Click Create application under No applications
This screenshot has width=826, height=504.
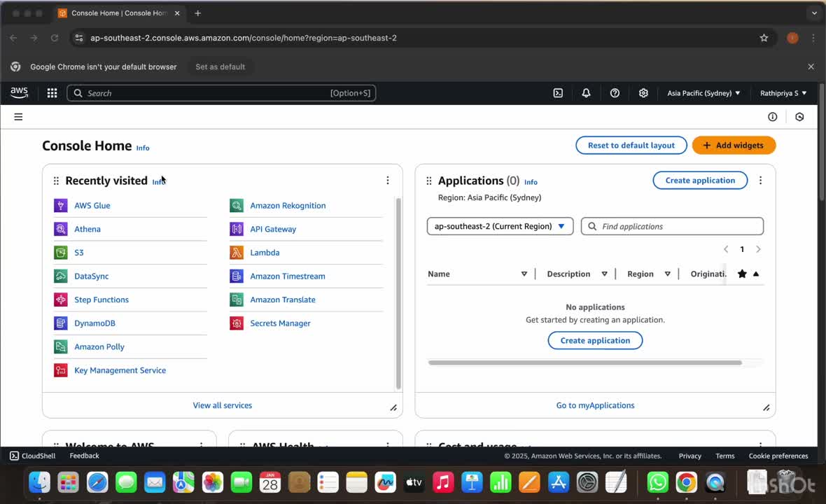point(595,340)
